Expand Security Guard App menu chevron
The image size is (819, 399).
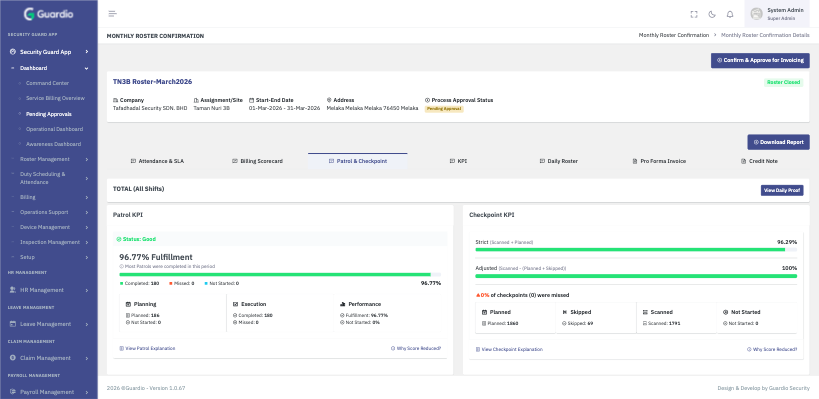(x=87, y=52)
